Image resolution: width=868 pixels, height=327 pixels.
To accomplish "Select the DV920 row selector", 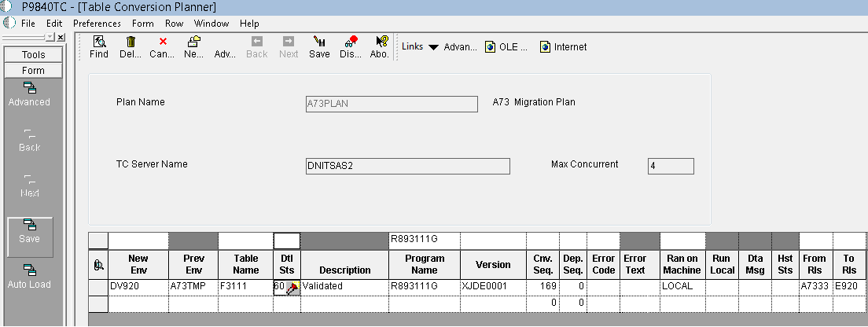I will coord(98,287).
